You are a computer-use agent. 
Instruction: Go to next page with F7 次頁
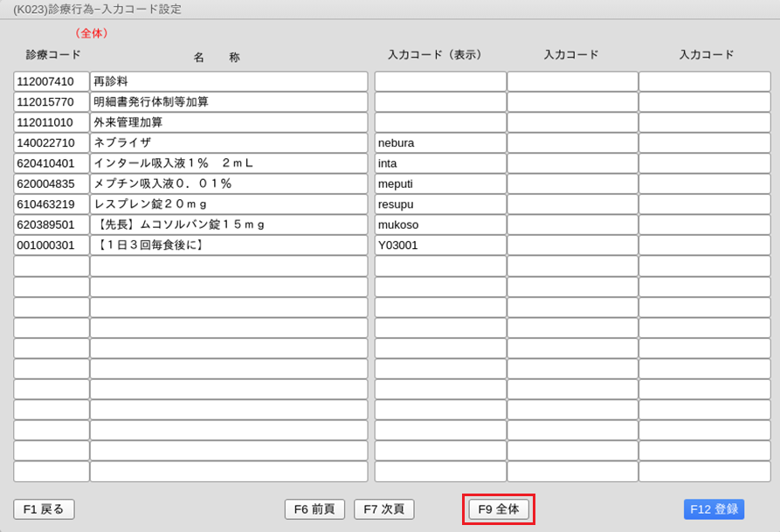tap(383, 509)
